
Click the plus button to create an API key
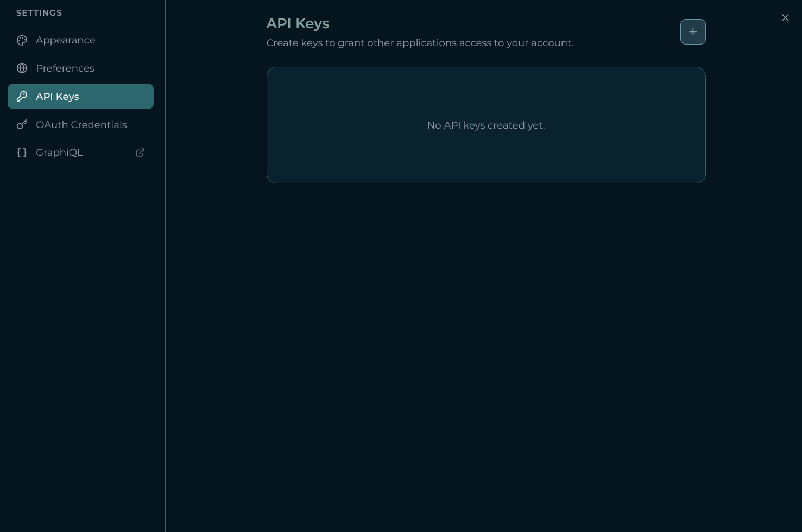693,32
